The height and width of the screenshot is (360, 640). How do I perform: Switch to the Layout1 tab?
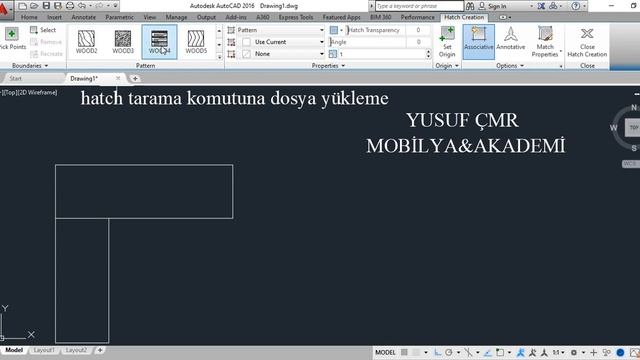pos(44,350)
